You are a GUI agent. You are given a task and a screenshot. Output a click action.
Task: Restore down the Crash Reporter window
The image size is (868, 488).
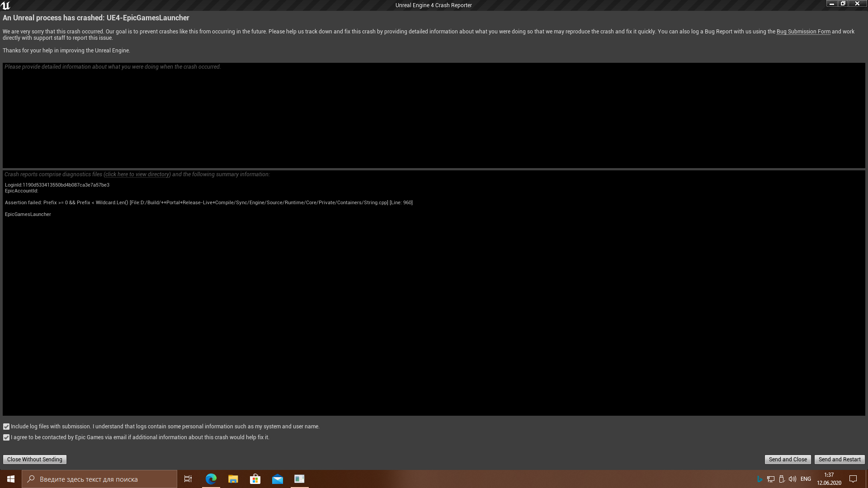(843, 4)
